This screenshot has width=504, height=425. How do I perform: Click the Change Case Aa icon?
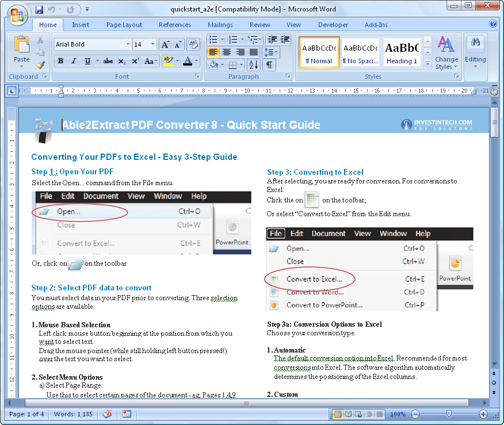pyautogui.click(x=151, y=61)
